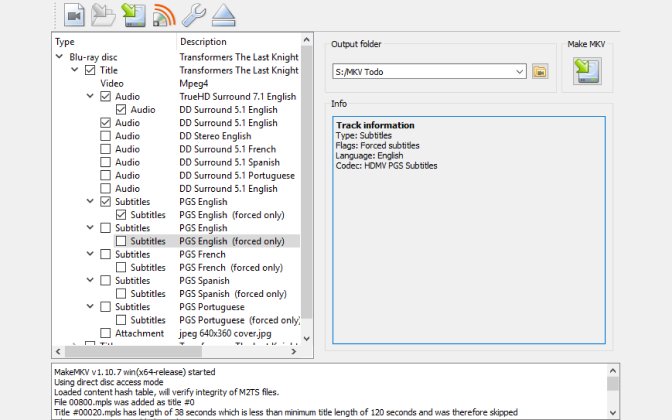Click inside the Track information info box

(x=469, y=230)
